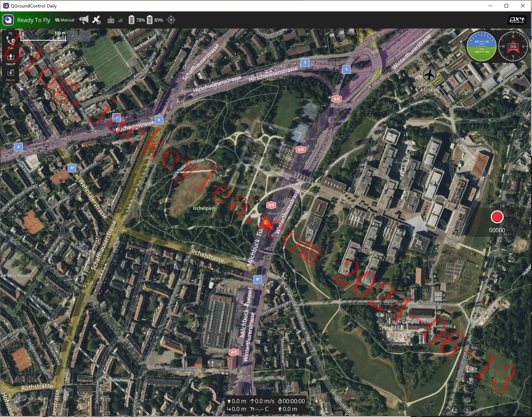Open the QGroundControl application menu icon

(x=8, y=20)
